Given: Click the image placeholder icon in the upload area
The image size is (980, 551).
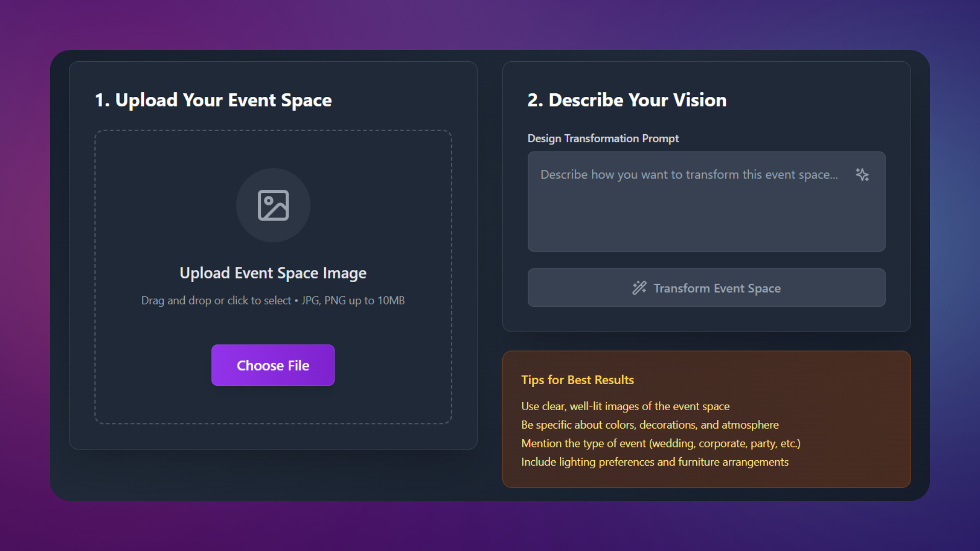Looking at the screenshot, I should [x=273, y=205].
